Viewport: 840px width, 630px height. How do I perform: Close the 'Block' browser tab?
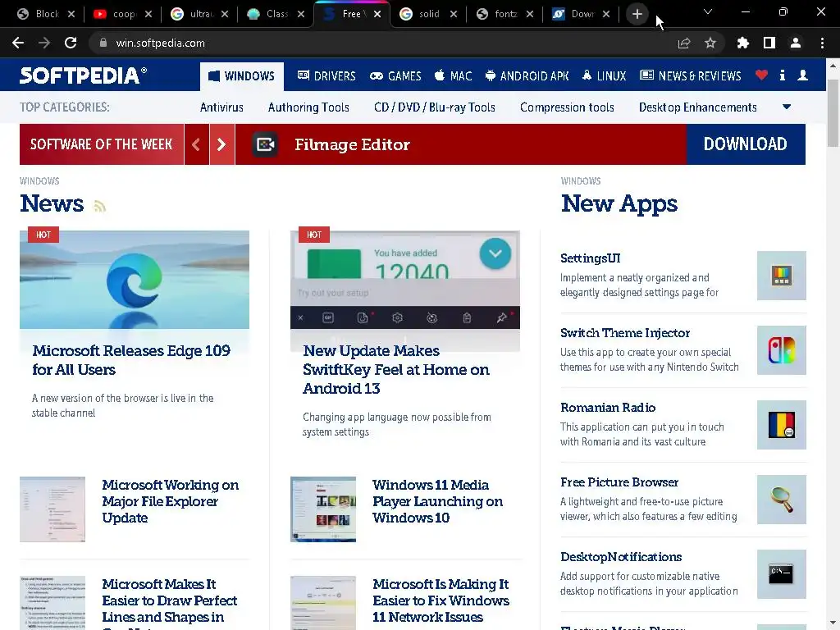71,14
